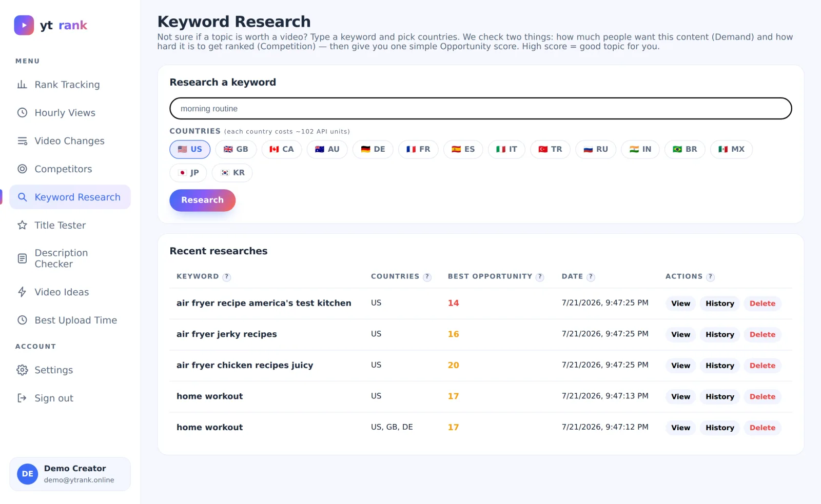Click the Demo Creator account card
The image size is (821, 504).
pos(70,474)
